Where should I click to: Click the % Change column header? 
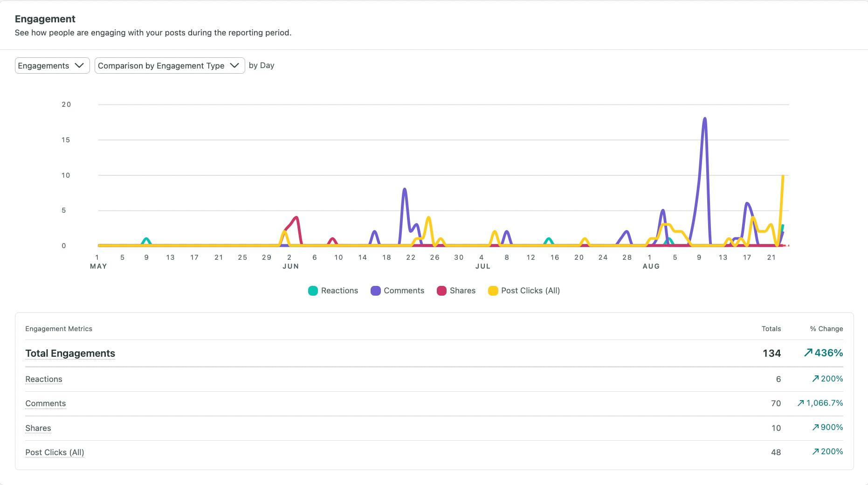click(827, 329)
